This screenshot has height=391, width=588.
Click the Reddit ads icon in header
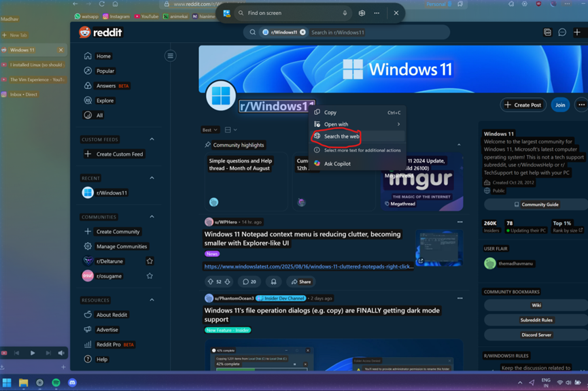pyautogui.click(x=547, y=32)
